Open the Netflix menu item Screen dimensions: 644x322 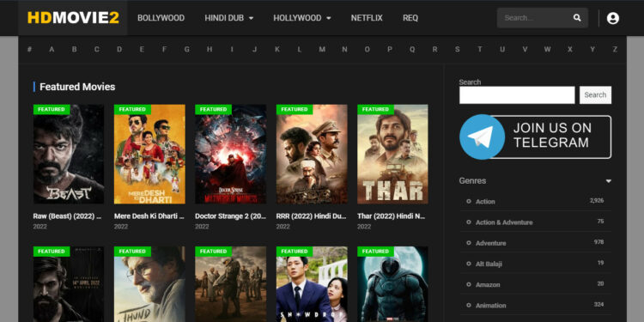point(367,18)
